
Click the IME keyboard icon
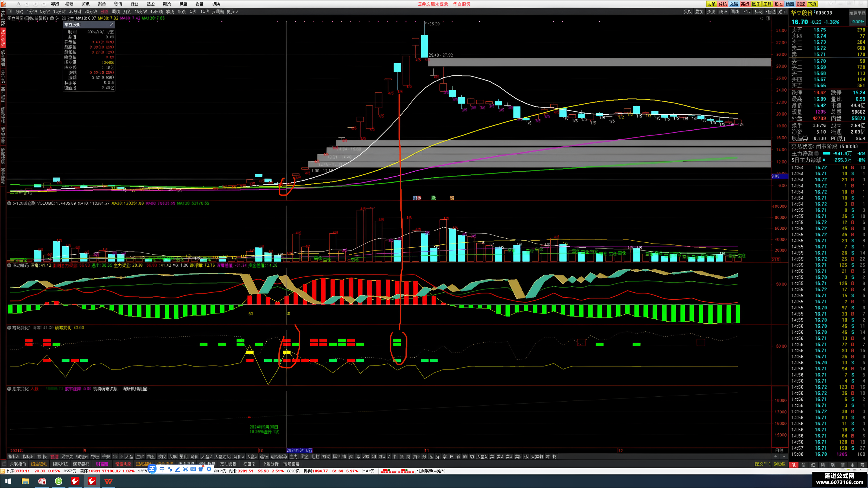193,469
